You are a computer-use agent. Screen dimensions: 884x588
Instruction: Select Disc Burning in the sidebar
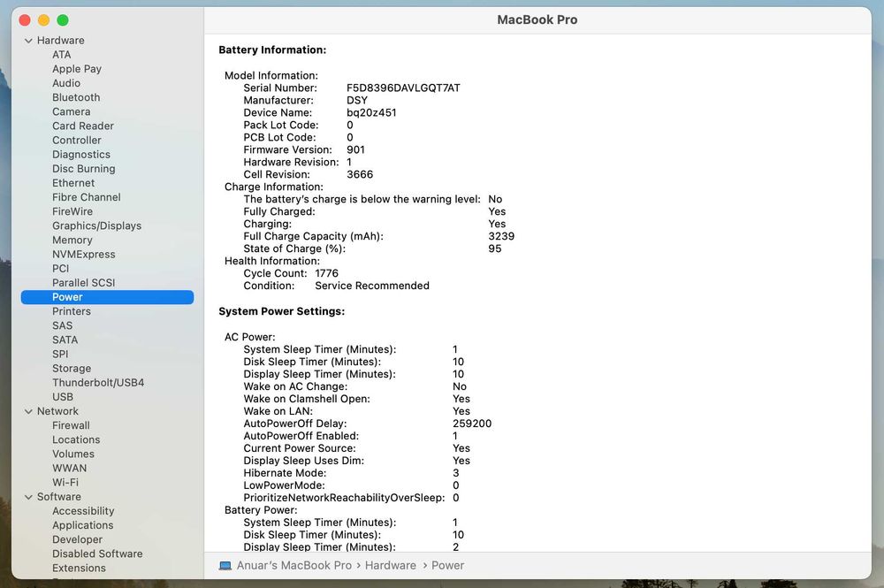(83, 169)
